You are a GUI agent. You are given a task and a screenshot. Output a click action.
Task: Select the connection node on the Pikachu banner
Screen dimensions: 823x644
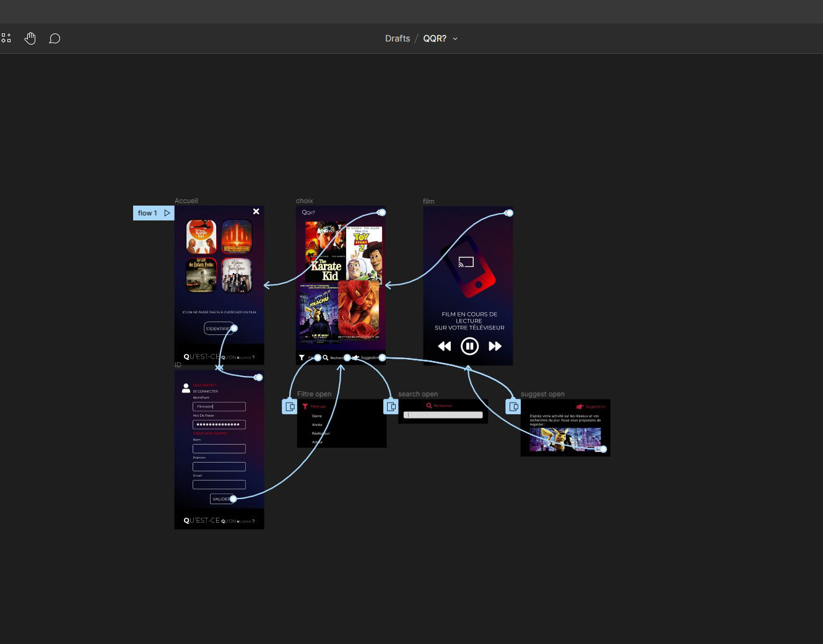coord(603,449)
